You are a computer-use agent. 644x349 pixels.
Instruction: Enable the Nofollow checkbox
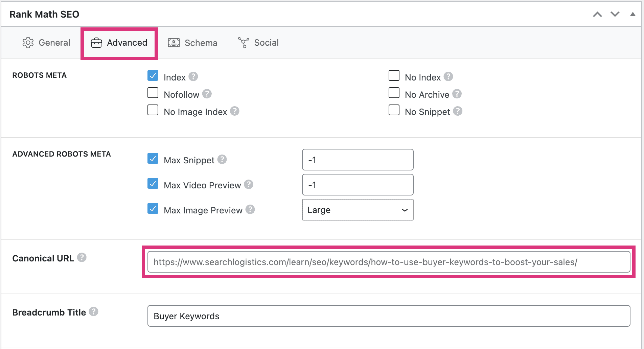point(153,93)
